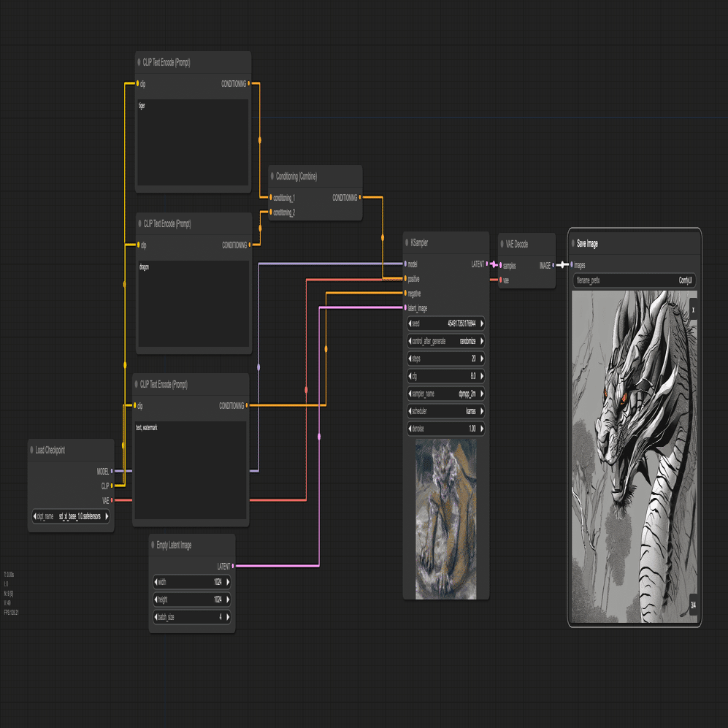
Task: Click the filename_prefix ComfyUI field
Action: 635,280
